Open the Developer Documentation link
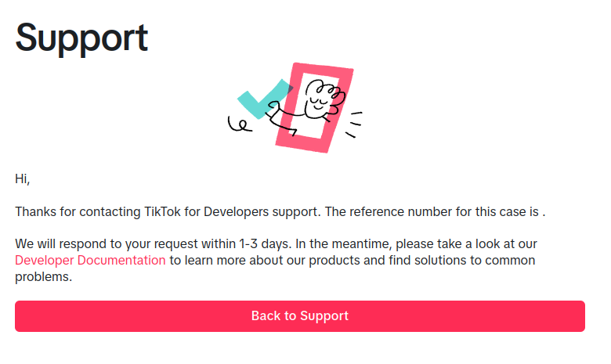This screenshot has width=611, height=364. pyautogui.click(x=90, y=260)
